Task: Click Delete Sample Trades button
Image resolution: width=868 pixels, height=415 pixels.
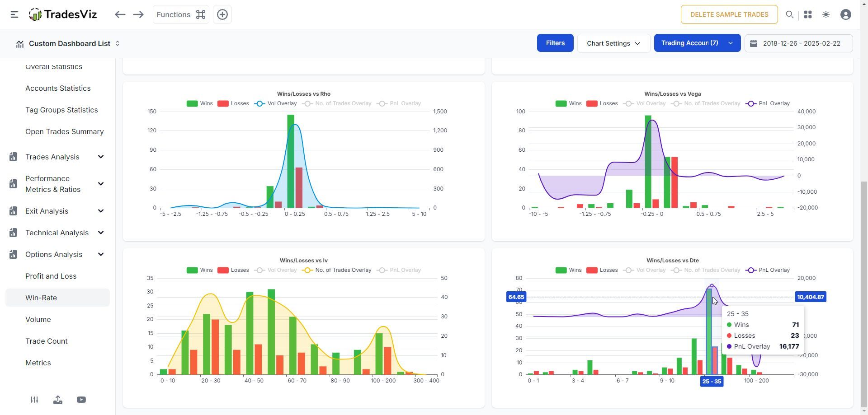Action: pyautogui.click(x=729, y=14)
